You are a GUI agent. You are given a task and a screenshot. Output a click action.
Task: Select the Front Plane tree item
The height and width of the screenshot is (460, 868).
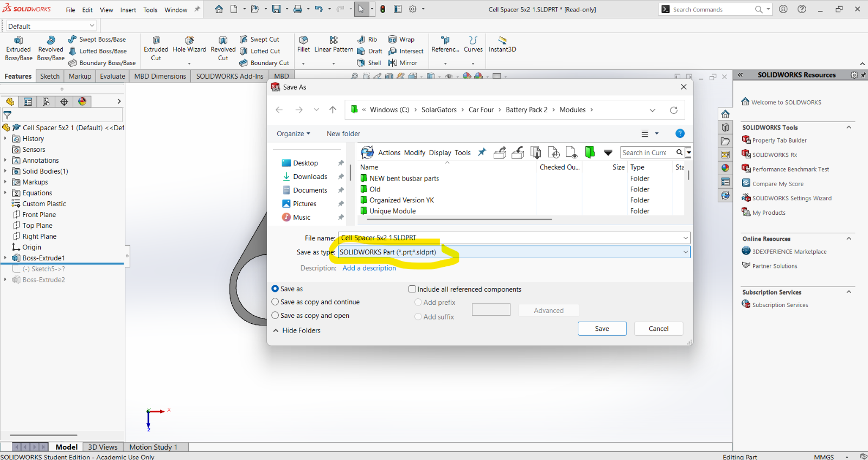tap(39, 214)
